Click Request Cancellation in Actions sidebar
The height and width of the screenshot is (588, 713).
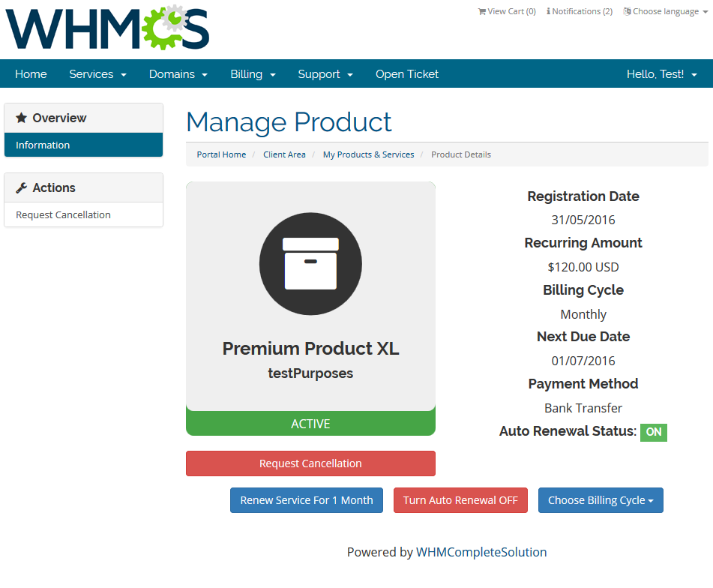click(x=84, y=214)
